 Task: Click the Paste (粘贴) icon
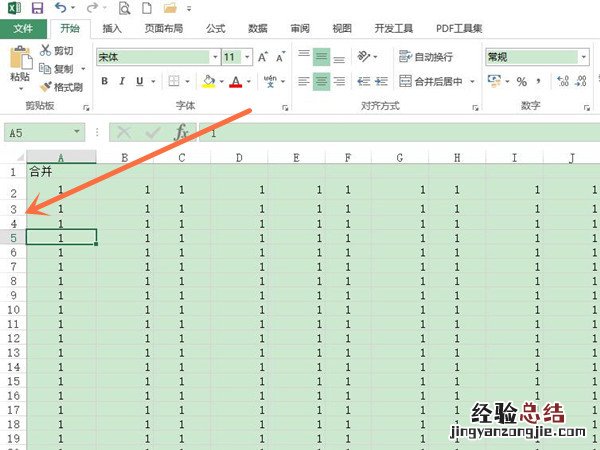click(x=20, y=63)
